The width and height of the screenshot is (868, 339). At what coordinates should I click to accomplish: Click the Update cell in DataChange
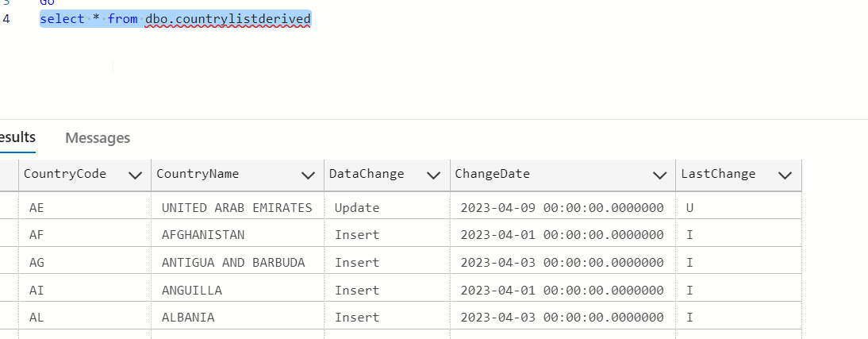click(x=357, y=208)
